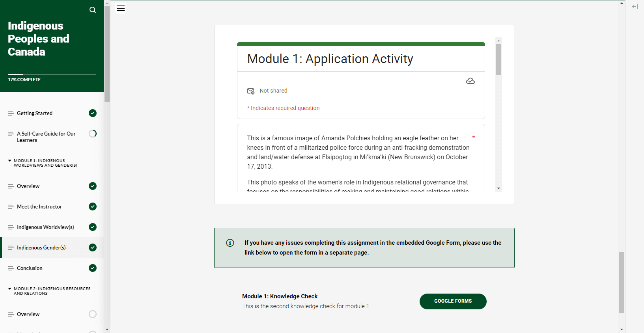Click the cloud saved status icon

(470, 81)
